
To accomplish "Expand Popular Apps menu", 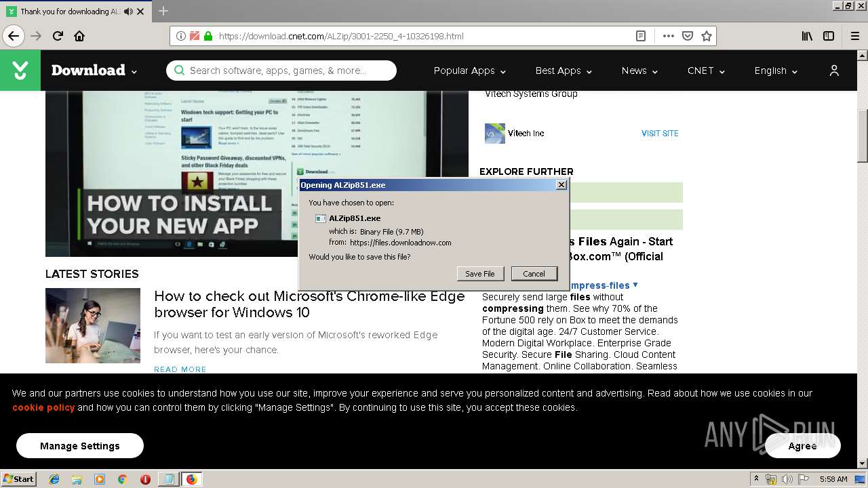I will pos(470,70).
